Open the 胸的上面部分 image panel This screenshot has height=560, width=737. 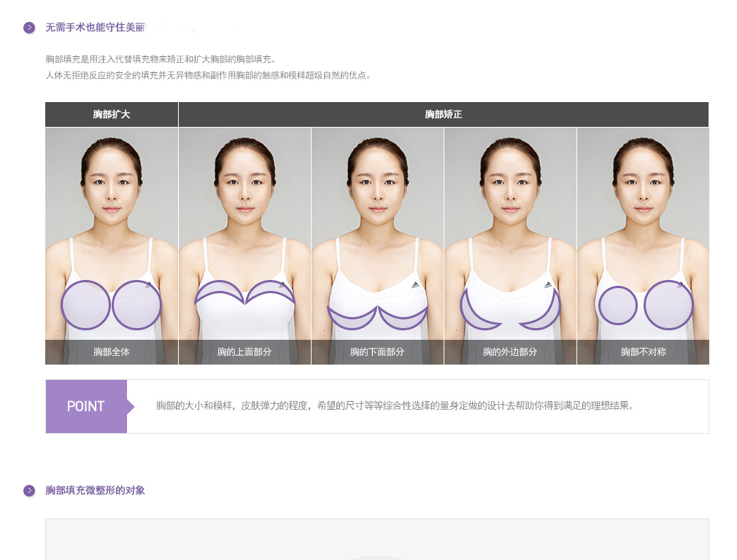244,246
